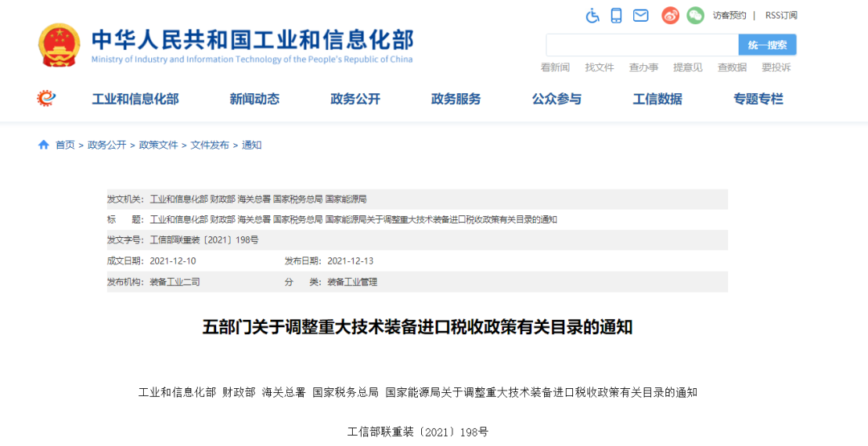Click the 统一搜索 search button
Screen dimensions: 868x446
point(768,45)
